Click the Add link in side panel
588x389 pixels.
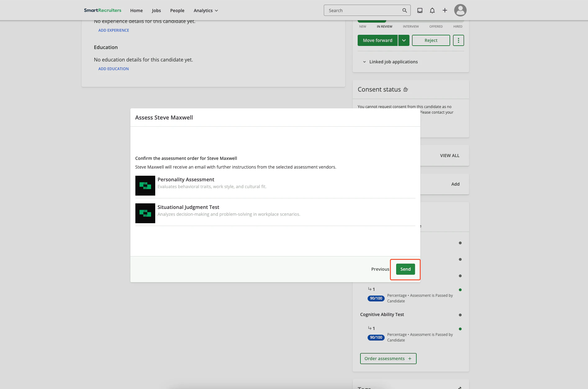pos(455,184)
